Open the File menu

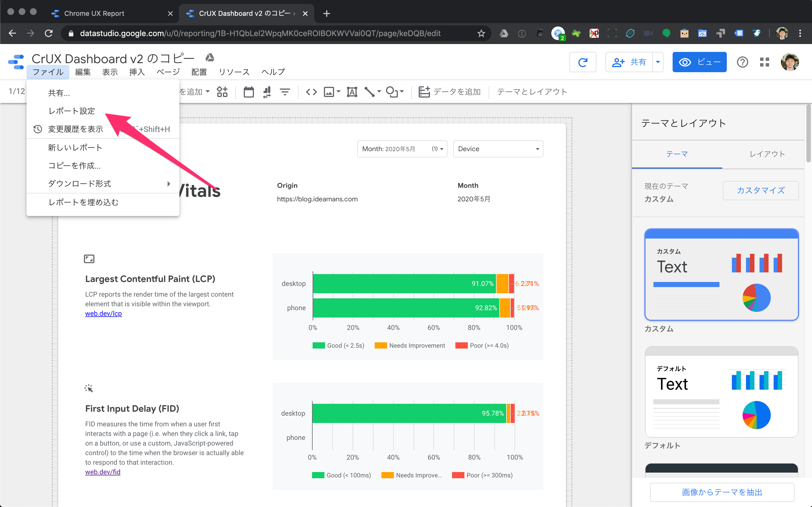pos(48,72)
